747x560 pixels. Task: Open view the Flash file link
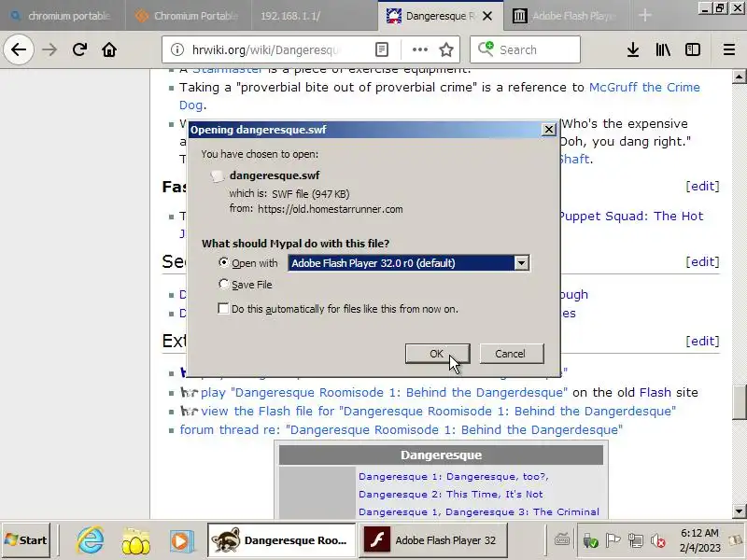[438, 411]
